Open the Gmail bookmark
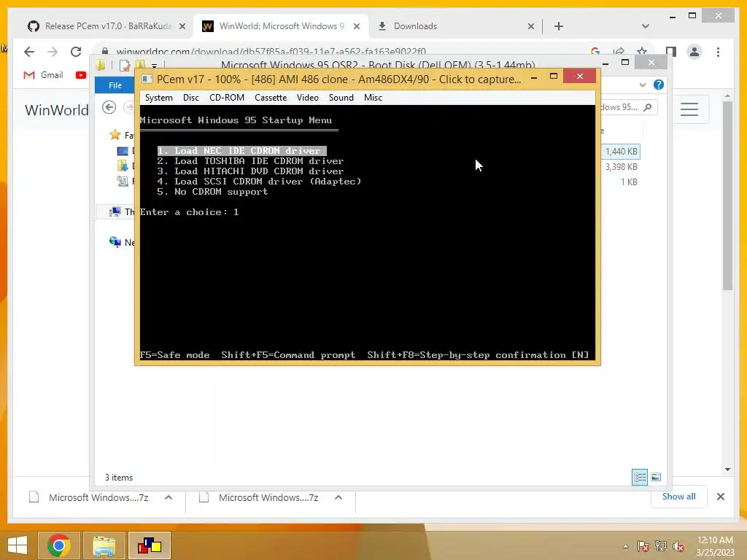 43,75
